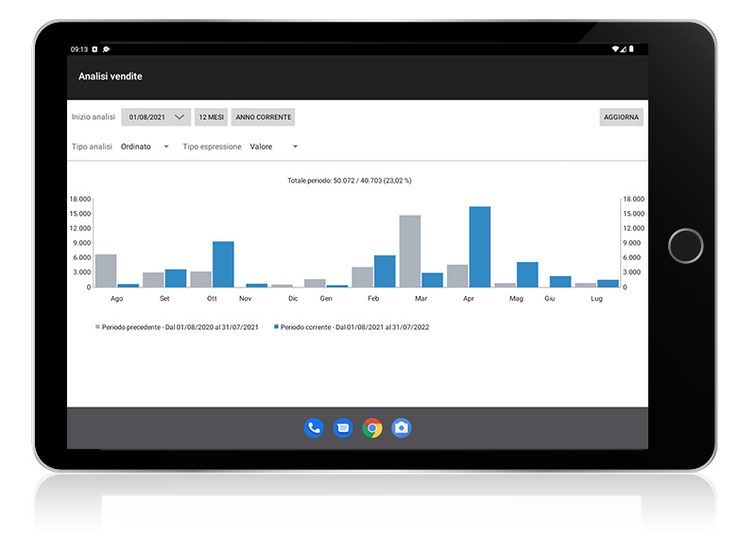The image size is (756, 541).
Task: Expand the Tipo analisi 'Ordinato' dropdown
Action: pos(146,147)
